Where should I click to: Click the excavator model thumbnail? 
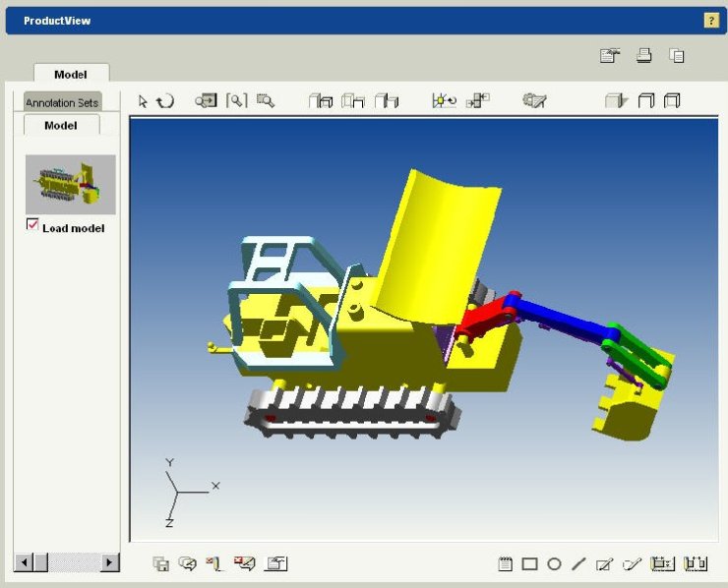[x=70, y=184]
